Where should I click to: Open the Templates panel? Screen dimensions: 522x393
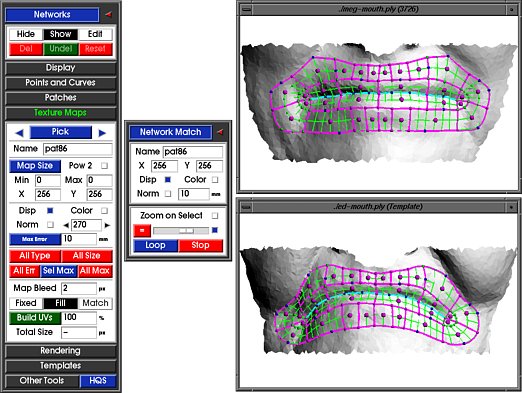pyautogui.click(x=61, y=366)
